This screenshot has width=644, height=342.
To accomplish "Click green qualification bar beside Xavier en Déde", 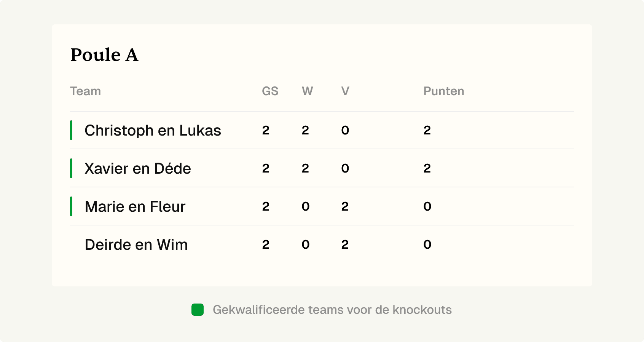I will [x=71, y=168].
